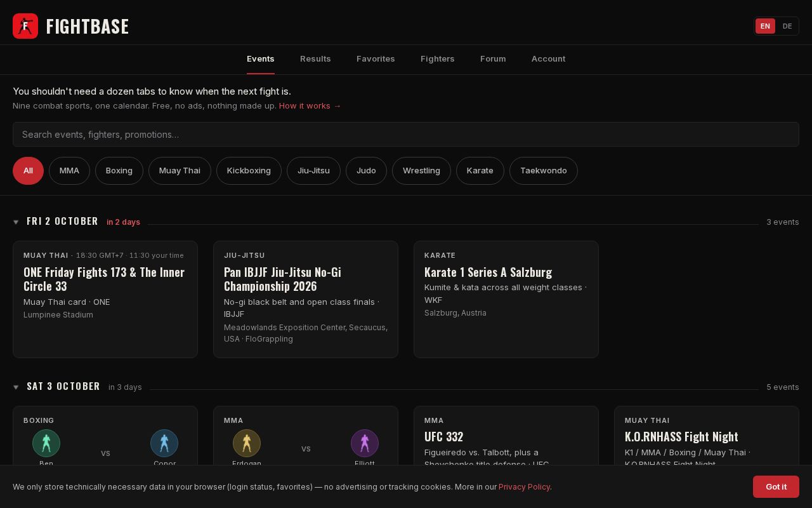Open ONE Friday Fights 173 event card
Image resolution: width=812 pixels, height=508 pixels.
[105, 300]
